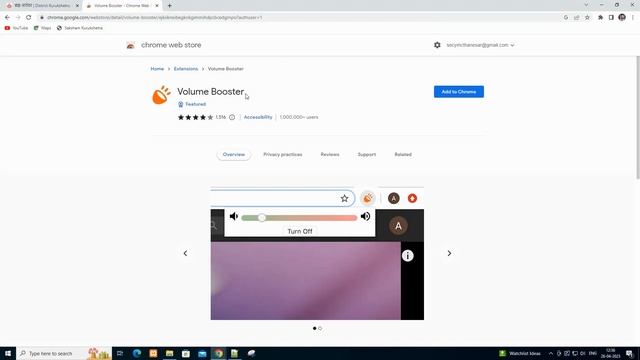Select the second carousel dot
640x360 pixels.
click(x=320, y=328)
